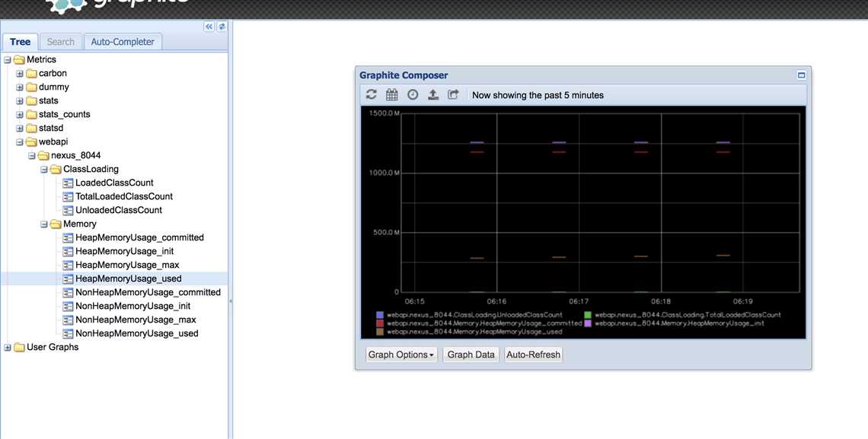The height and width of the screenshot is (439, 868).
Task: Click the upload graph icon in Composer toolbar
Action: click(x=433, y=94)
